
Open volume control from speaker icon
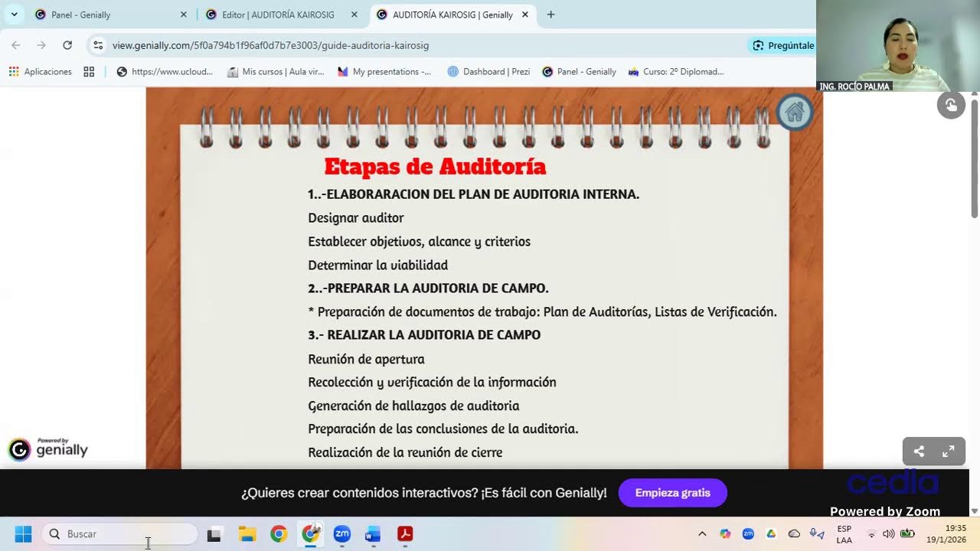click(x=889, y=533)
